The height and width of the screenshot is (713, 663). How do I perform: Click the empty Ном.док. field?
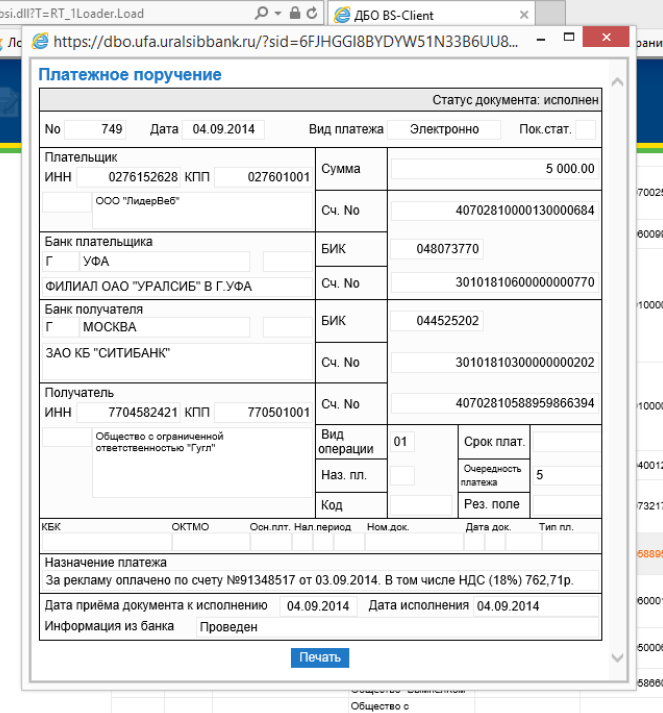coord(414,542)
